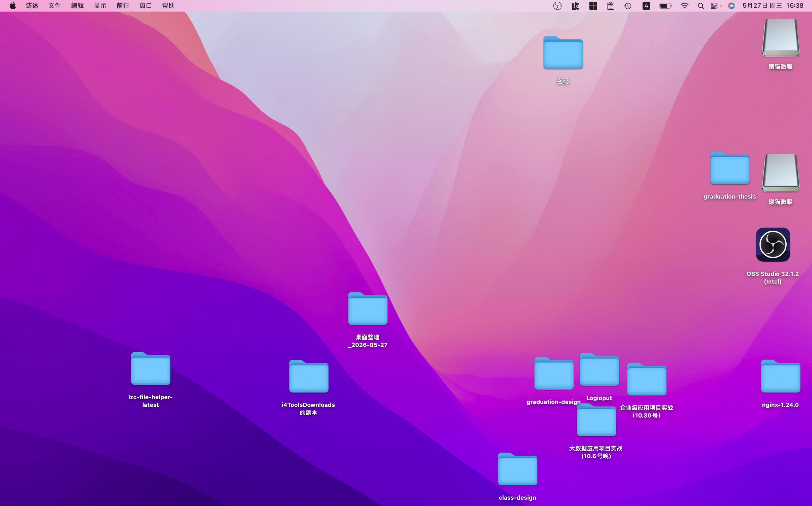Viewport: 812px width, 506px height.
Task: Click the OBS status icon in menu bar
Action: pos(557,6)
